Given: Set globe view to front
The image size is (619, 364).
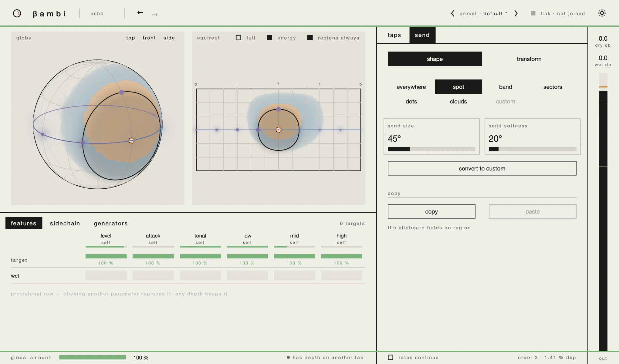Looking at the screenshot, I should coord(149,38).
